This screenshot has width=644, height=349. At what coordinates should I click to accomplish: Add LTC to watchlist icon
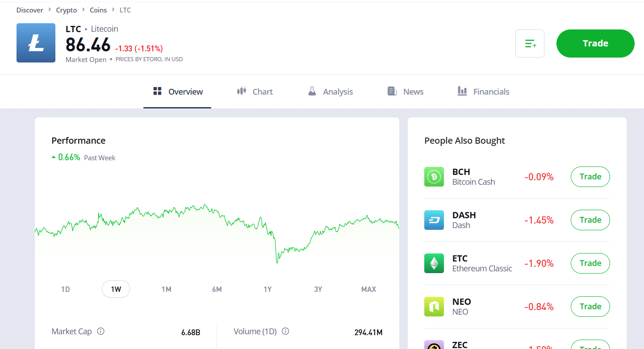pyautogui.click(x=530, y=43)
